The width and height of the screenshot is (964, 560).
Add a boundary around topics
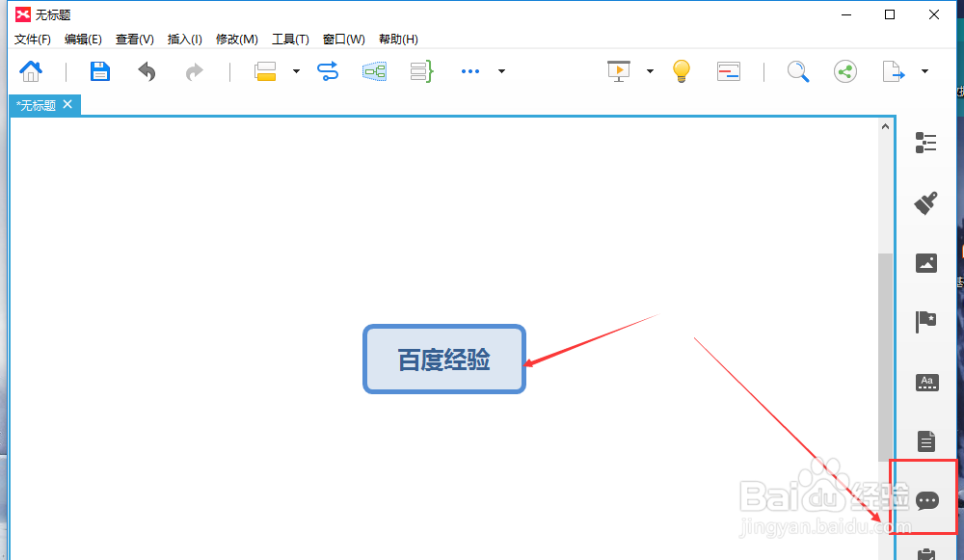click(374, 71)
